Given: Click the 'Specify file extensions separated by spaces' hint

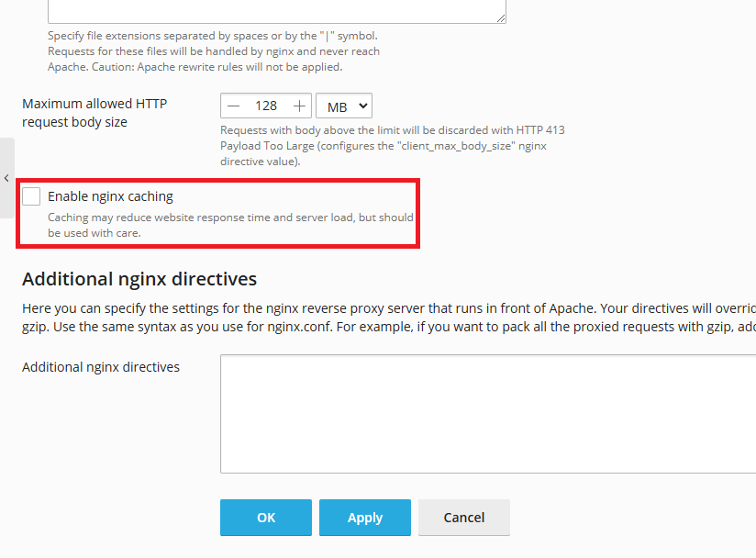Looking at the screenshot, I should 214,51.
